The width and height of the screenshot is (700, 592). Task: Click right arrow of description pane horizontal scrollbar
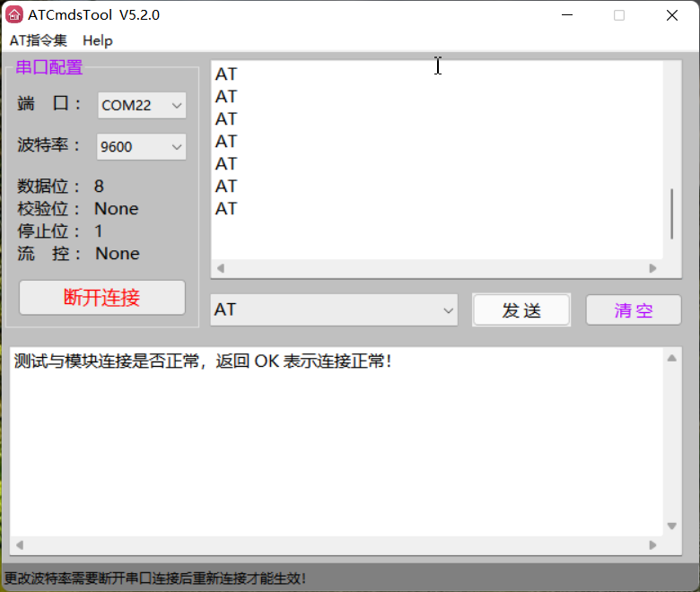click(x=652, y=545)
